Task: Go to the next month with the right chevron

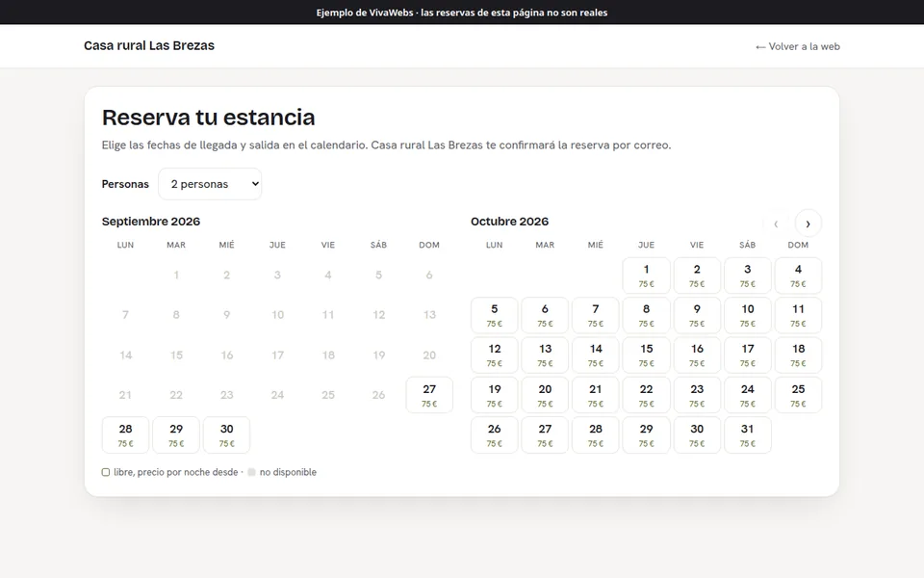Action: click(808, 223)
